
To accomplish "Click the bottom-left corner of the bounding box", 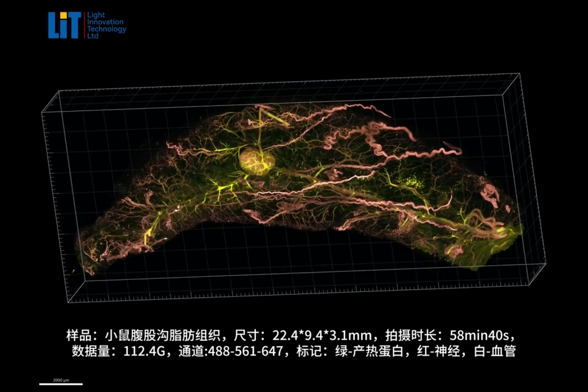I will tap(68, 303).
